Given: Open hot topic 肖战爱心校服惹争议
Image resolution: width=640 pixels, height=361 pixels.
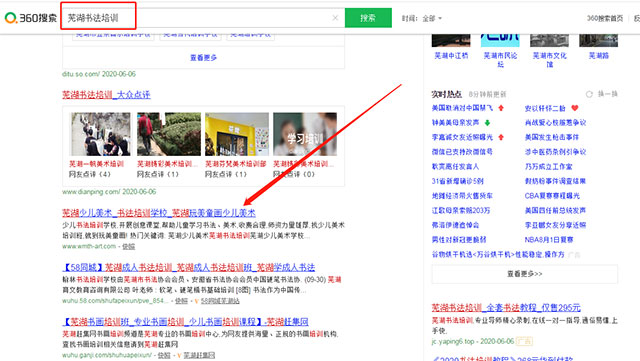Looking at the screenshot, I should click(x=555, y=123).
